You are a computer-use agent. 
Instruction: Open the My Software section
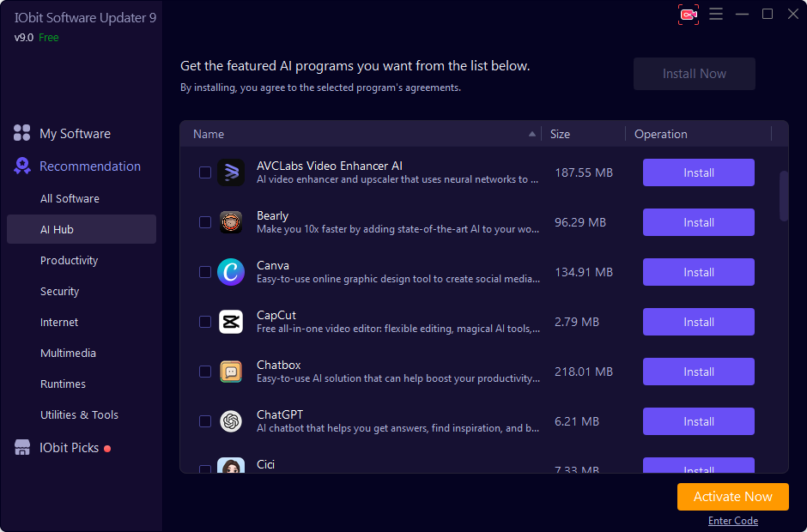pos(76,133)
